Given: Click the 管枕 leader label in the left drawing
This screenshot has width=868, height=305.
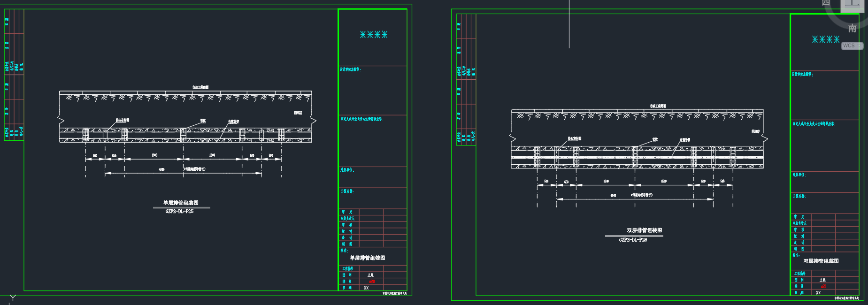Looking at the screenshot, I should point(203,121).
